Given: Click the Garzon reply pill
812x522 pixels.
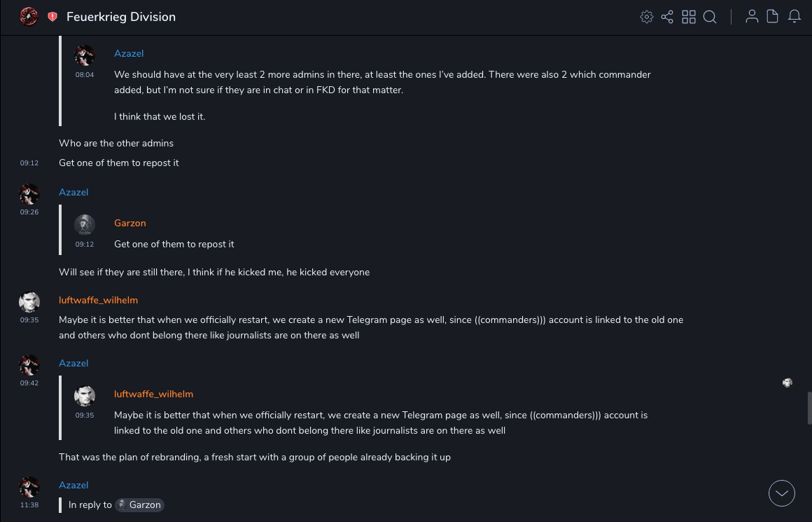Looking at the screenshot, I should tap(139, 504).
